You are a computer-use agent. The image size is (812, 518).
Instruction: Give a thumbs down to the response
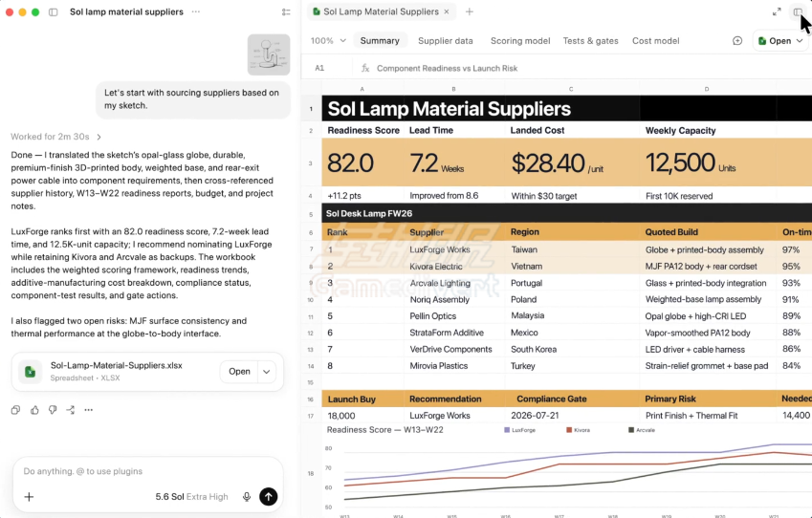tap(53, 410)
